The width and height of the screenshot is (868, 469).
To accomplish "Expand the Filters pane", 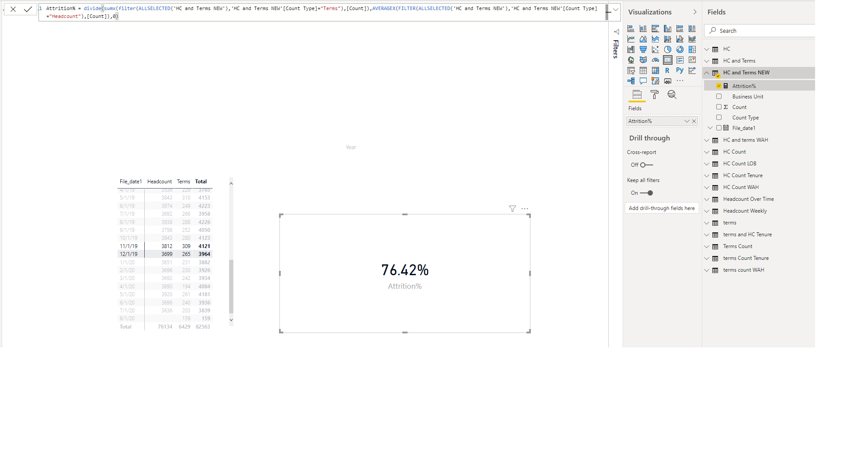I will pyautogui.click(x=616, y=32).
